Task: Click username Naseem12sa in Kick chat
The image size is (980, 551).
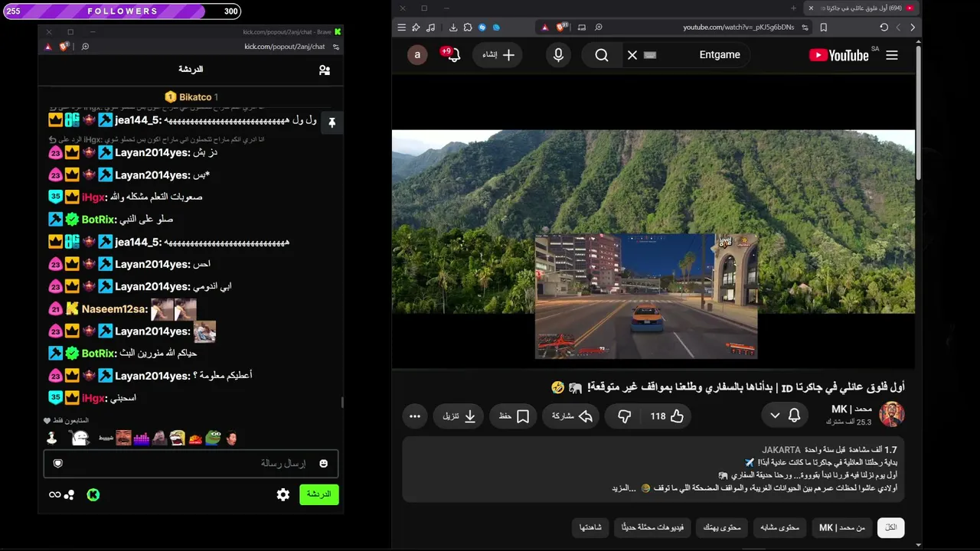Action: coord(114,309)
